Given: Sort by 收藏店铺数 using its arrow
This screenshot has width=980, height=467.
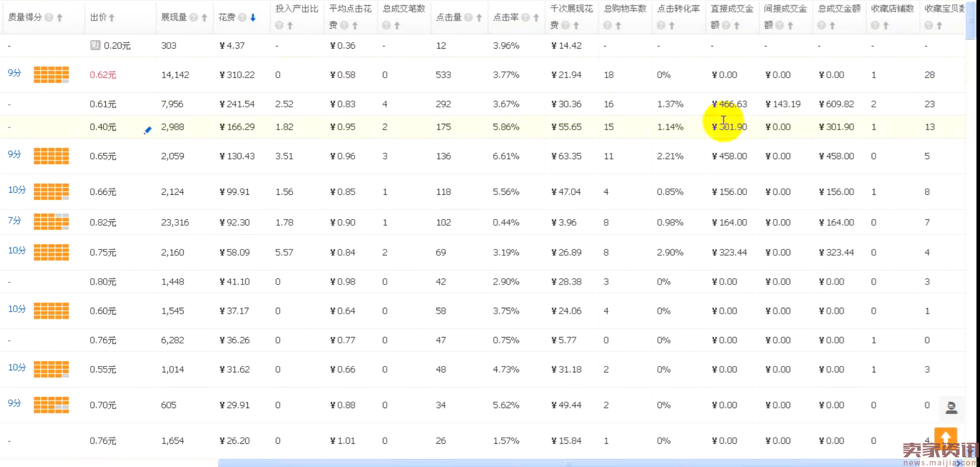Looking at the screenshot, I should pos(886,25).
